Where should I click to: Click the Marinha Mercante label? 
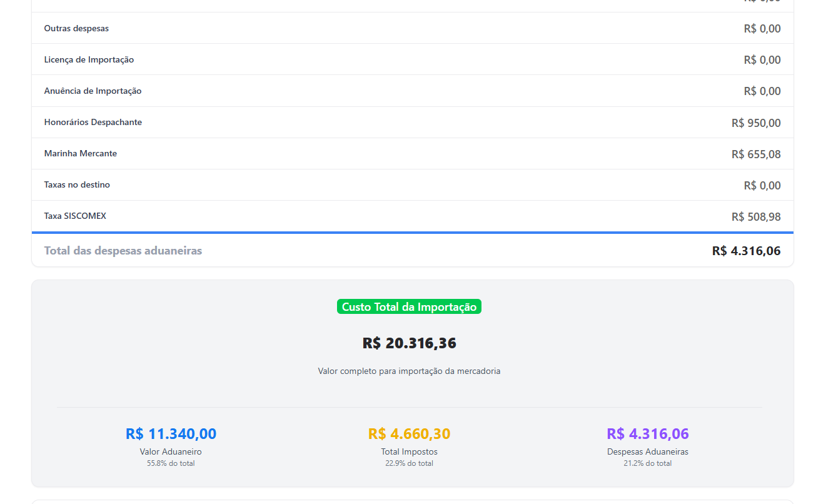tap(81, 154)
